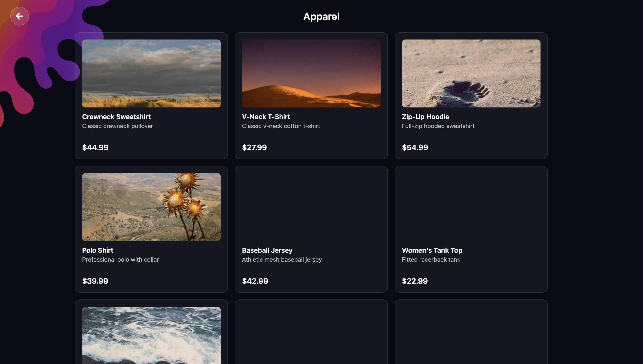Click the V-Neck T-Shirt desert dune image
643x364 pixels.
[311, 73]
